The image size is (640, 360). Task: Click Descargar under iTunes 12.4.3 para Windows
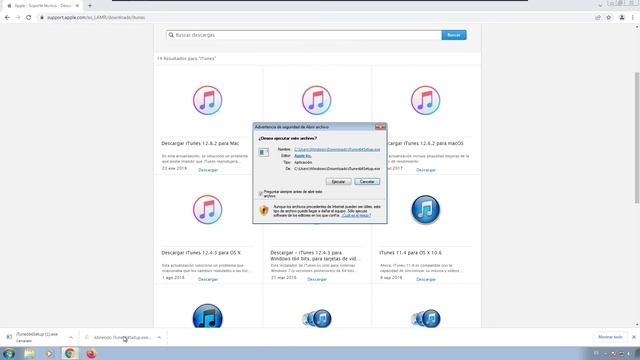click(317, 279)
